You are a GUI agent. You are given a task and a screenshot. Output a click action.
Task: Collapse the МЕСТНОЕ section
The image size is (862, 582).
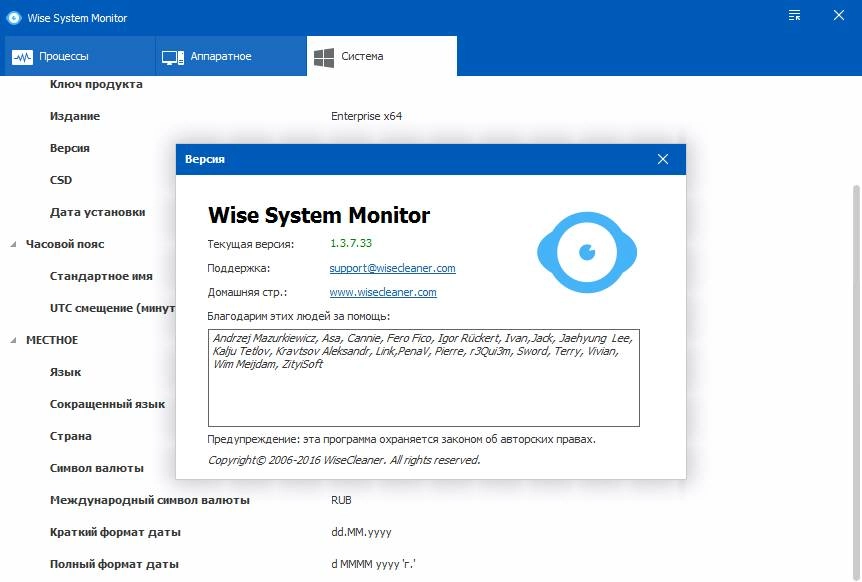13,340
